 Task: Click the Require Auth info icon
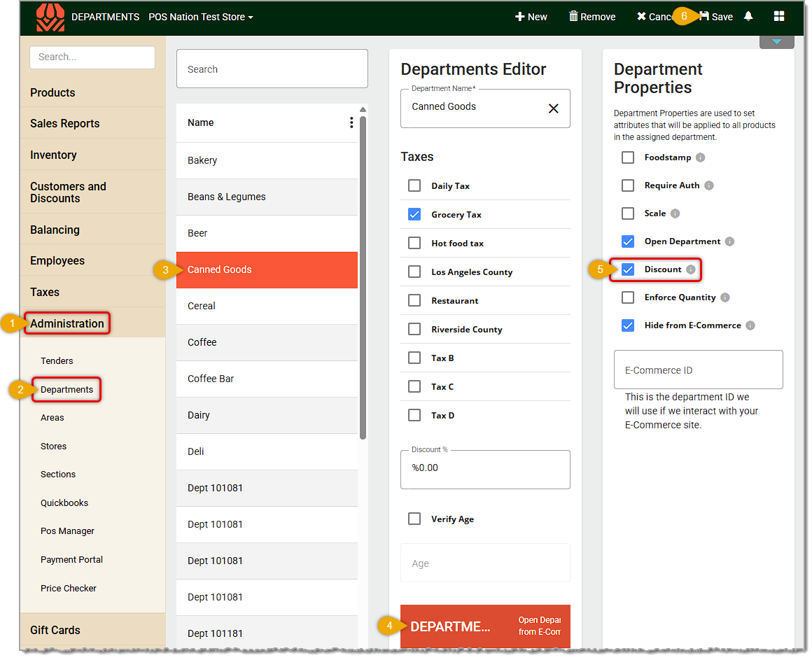(x=709, y=185)
